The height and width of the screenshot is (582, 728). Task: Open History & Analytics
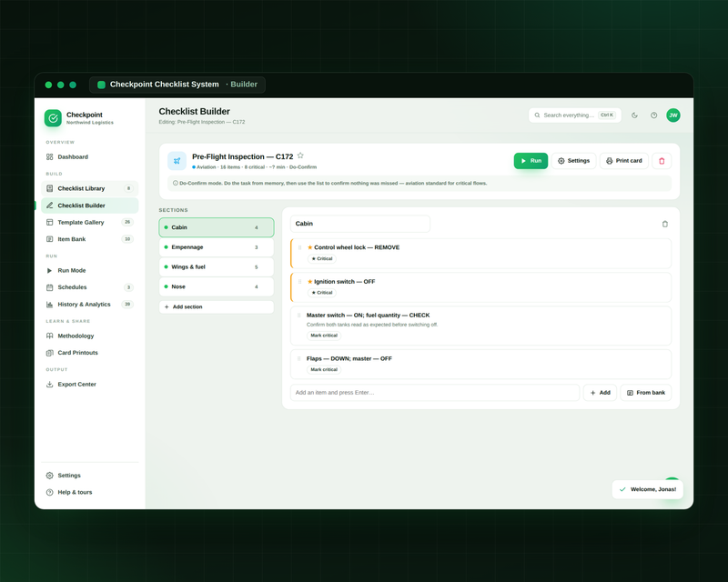[89, 305]
